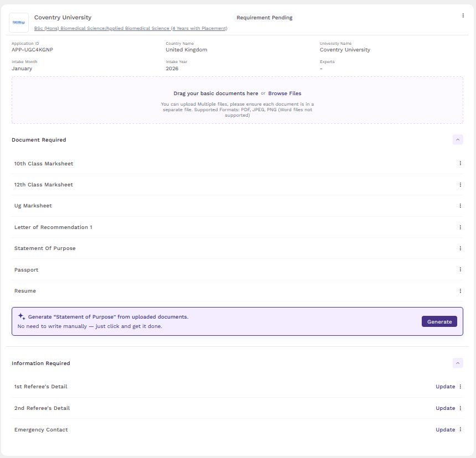
Task: Open Statement Of Purpose options menu
Action: point(460,248)
